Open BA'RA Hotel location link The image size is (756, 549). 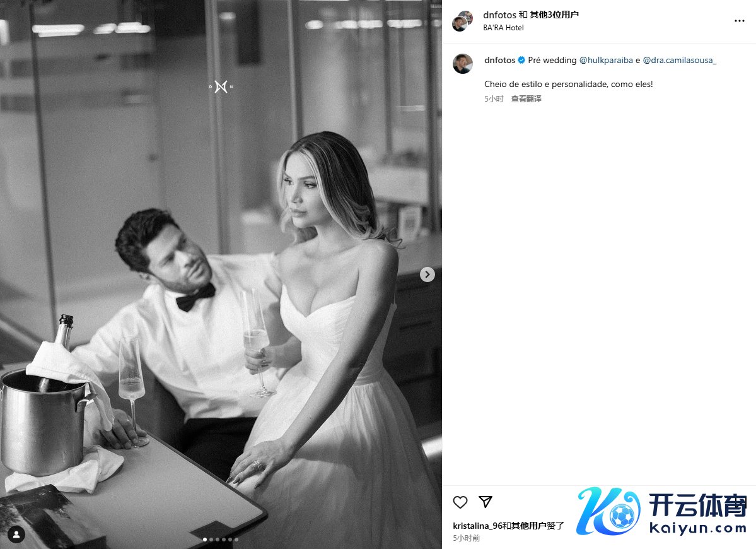(x=503, y=28)
